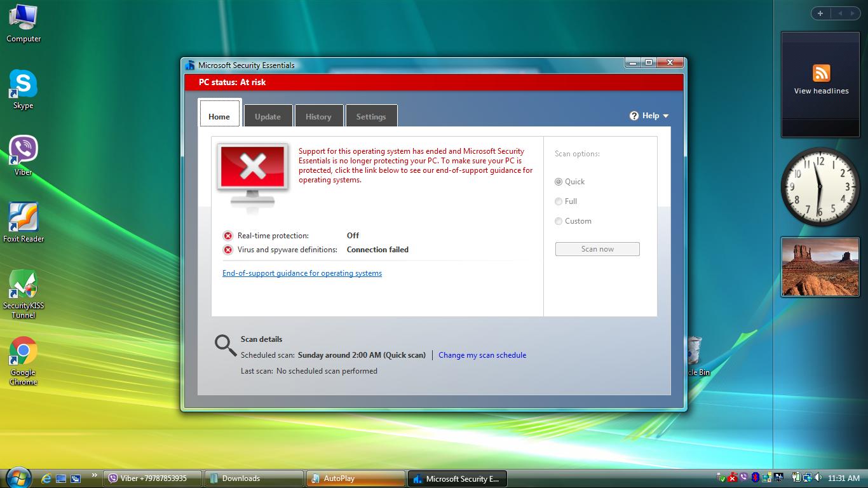Open the red Security Essentials tray icon

[733, 478]
